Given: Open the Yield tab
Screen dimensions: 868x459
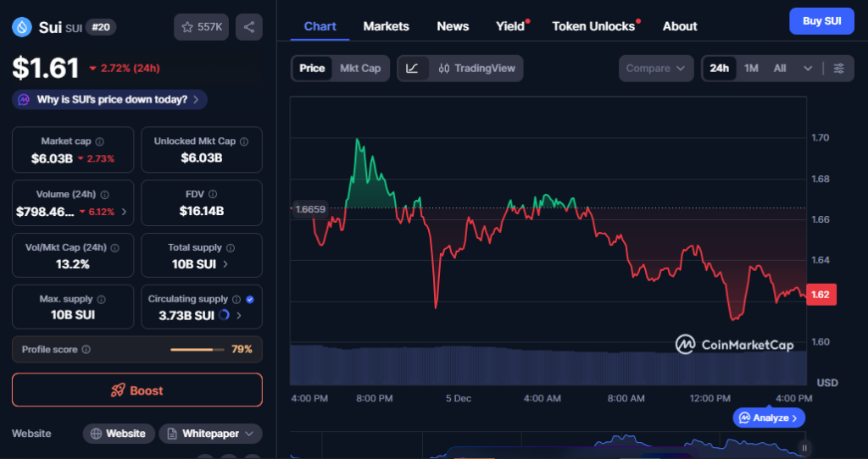Looking at the screenshot, I should point(510,26).
